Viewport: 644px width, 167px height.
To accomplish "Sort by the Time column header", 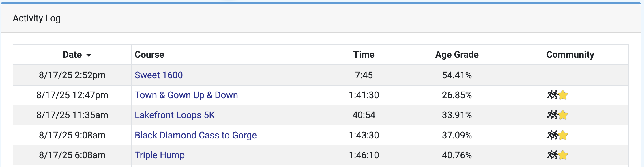I will pyautogui.click(x=364, y=55).
